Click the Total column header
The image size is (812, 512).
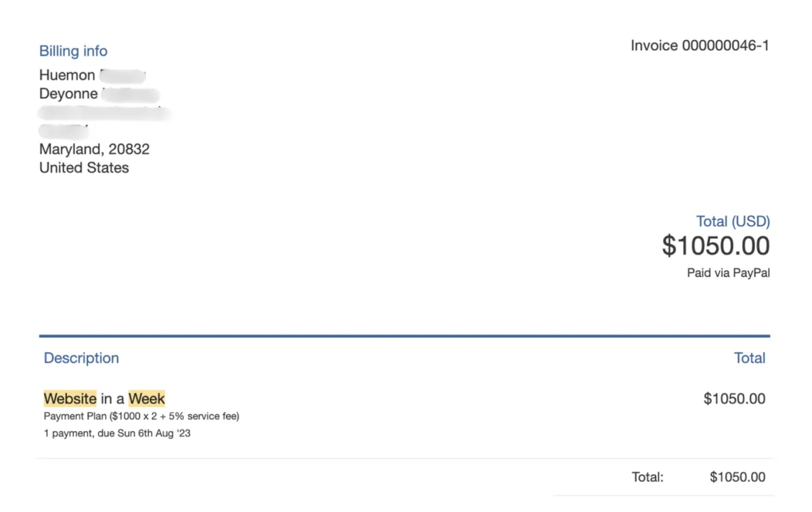point(750,358)
